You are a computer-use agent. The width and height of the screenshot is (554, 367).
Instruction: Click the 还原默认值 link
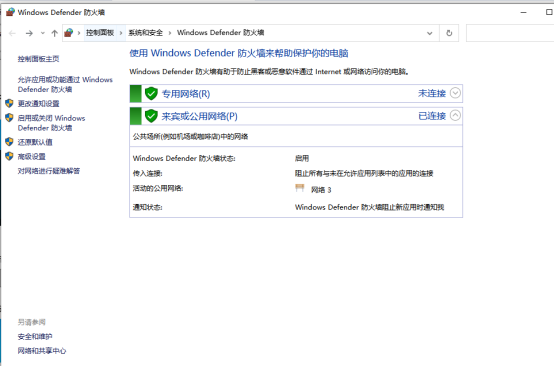click(x=35, y=142)
